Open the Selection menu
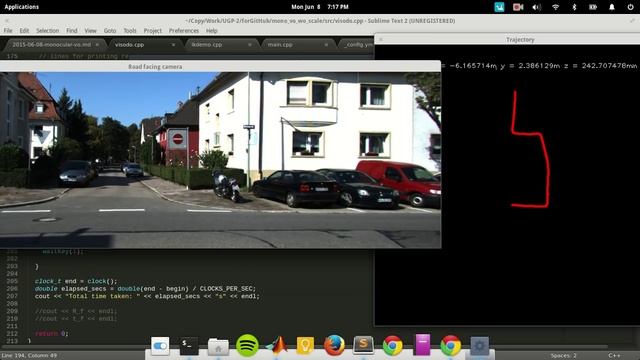Screen dimensions: 640x360 [x=47, y=31]
